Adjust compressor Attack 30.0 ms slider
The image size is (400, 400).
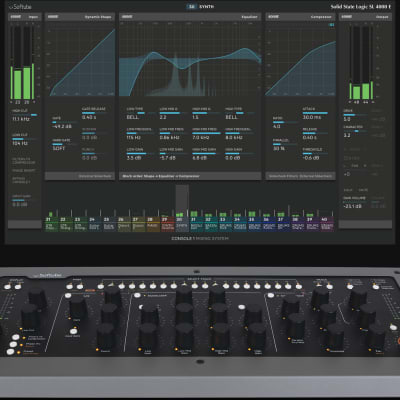point(315,113)
